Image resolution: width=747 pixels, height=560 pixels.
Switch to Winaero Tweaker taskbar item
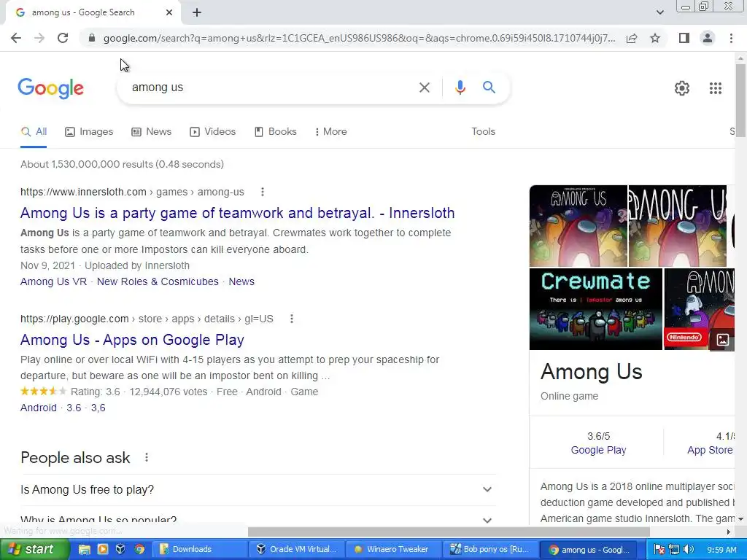point(393,550)
